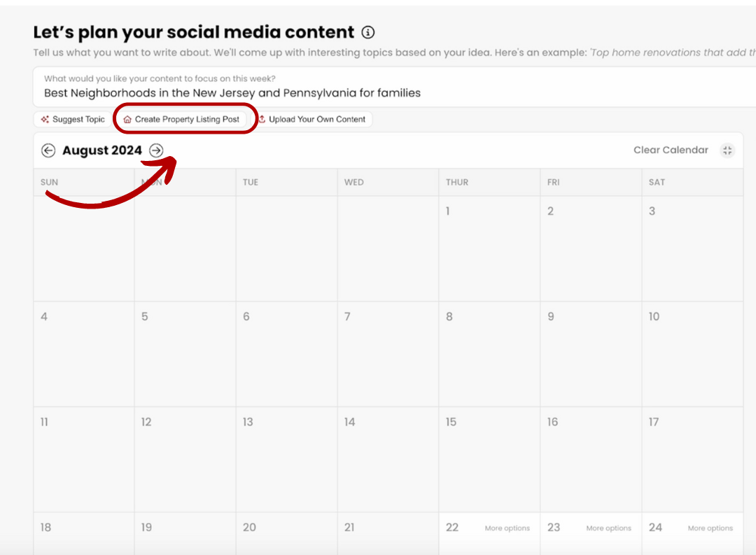Click Suggest Topic button
The height and width of the screenshot is (555, 756).
(73, 119)
